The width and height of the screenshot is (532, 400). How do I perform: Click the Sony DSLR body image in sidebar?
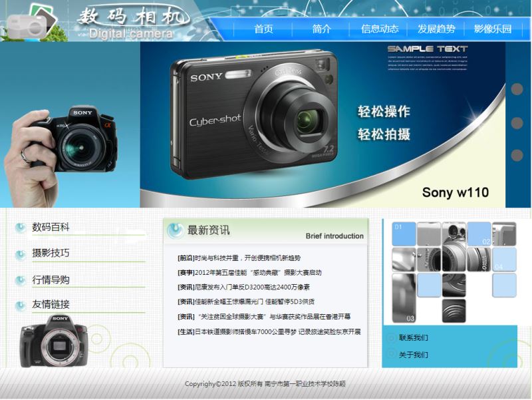[54, 341]
